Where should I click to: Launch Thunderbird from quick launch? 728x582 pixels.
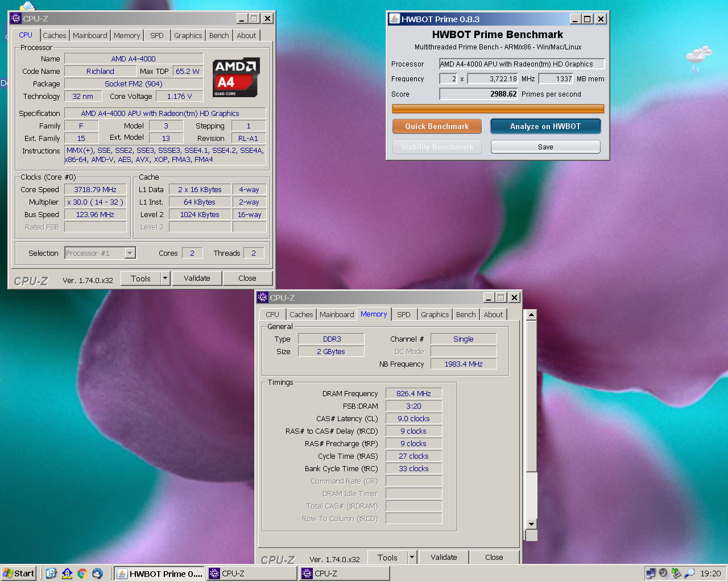click(97, 573)
